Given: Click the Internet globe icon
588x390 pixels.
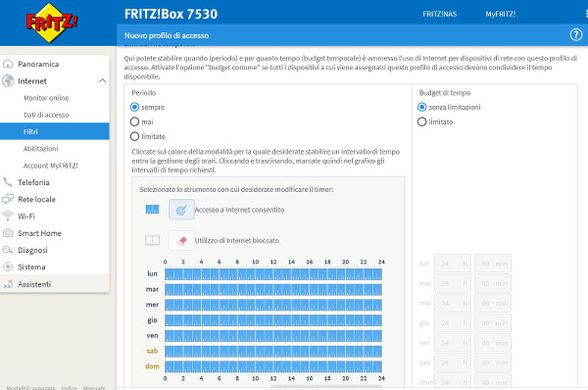Looking at the screenshot, I should 8,80.
